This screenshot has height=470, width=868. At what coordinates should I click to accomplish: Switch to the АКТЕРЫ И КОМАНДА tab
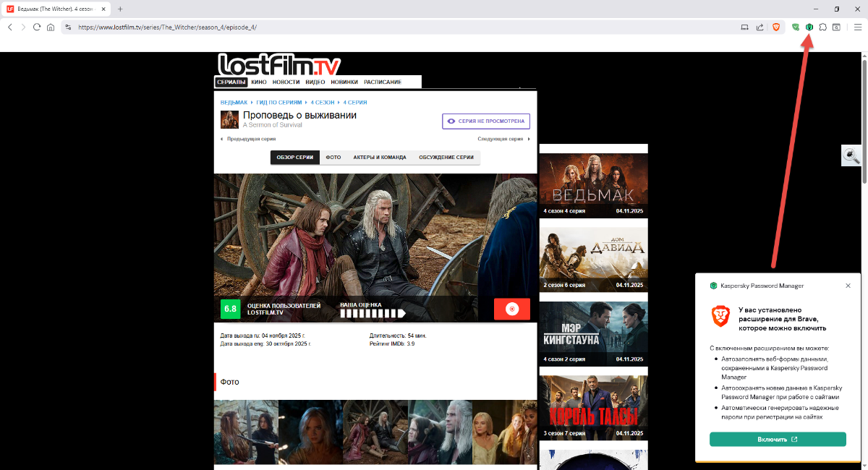pos(380,158)
